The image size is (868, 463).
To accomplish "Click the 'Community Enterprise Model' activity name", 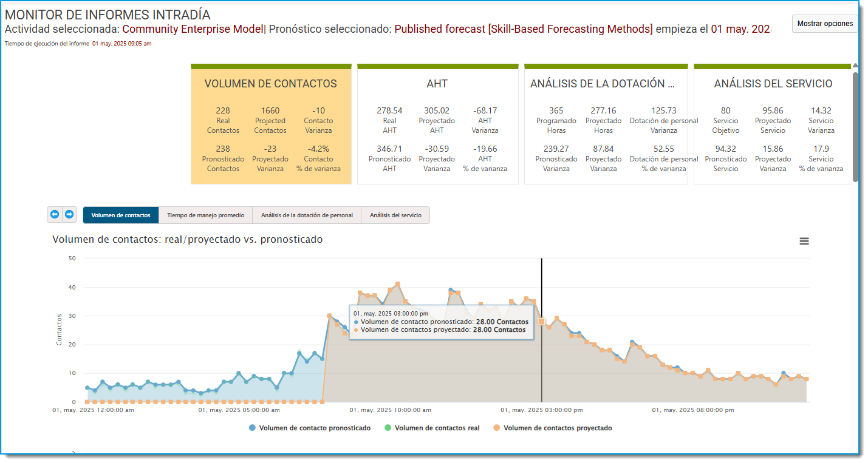I will [193, 29].
